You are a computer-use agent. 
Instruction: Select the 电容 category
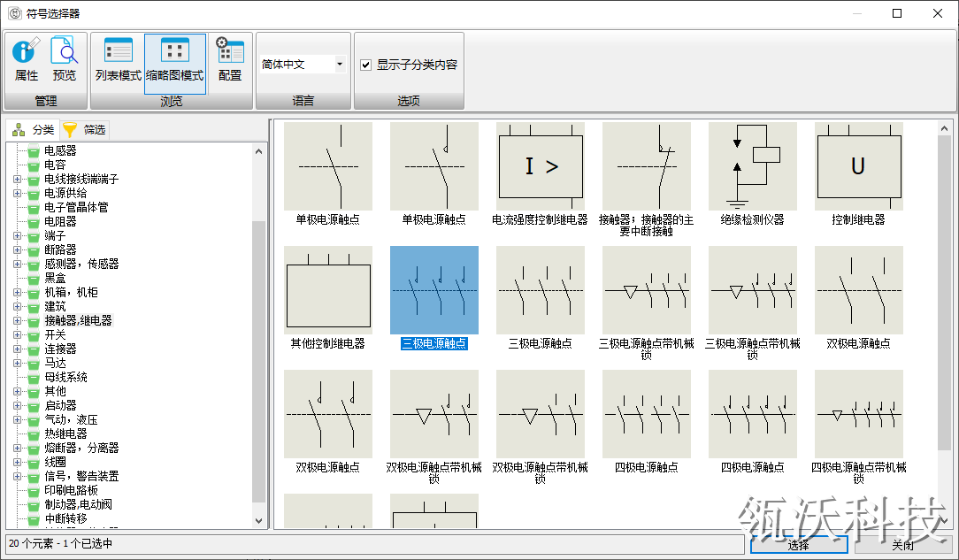(x=55, y=165)
